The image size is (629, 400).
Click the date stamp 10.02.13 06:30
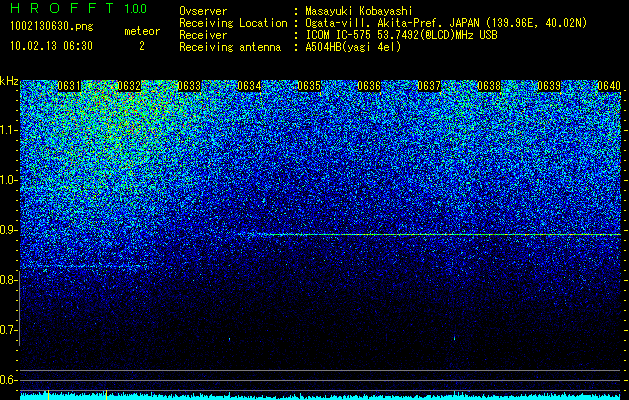pyautogui.click(x=51, y=46)
